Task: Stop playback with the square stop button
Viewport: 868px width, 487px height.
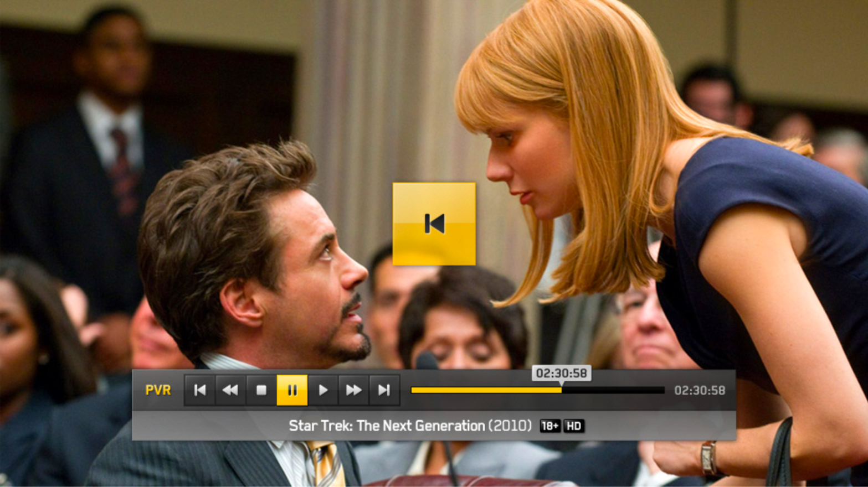Action: tap(261, 390)
